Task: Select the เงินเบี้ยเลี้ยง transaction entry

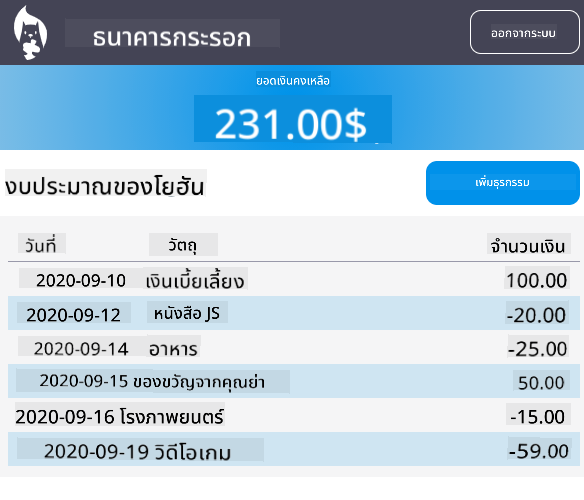Action: point(195,280)
